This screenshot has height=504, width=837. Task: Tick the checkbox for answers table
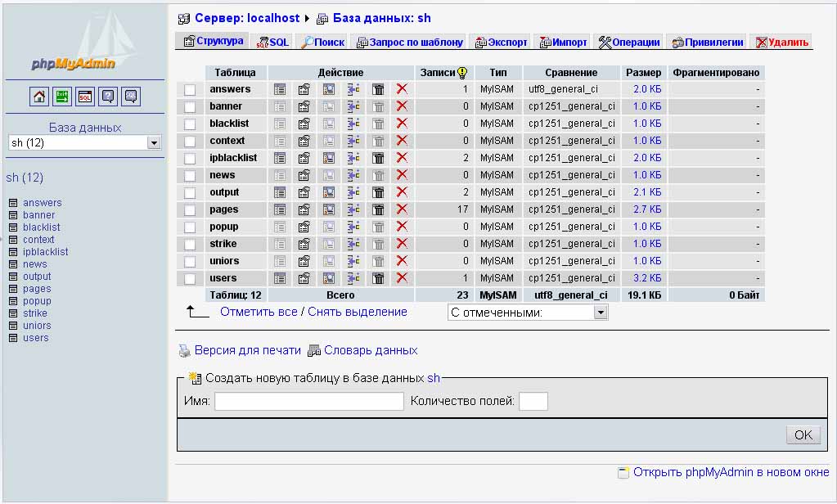pos(190,90)
